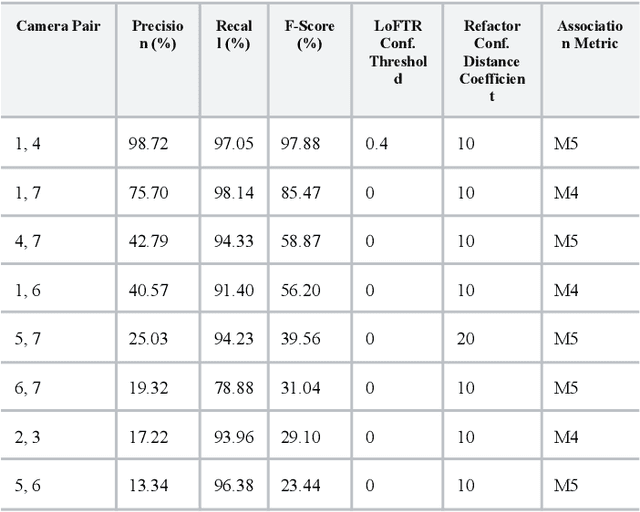Screen dimensions: 640x512
Task: Click the precision value 98.72
Action: click(x=149, y=144)
